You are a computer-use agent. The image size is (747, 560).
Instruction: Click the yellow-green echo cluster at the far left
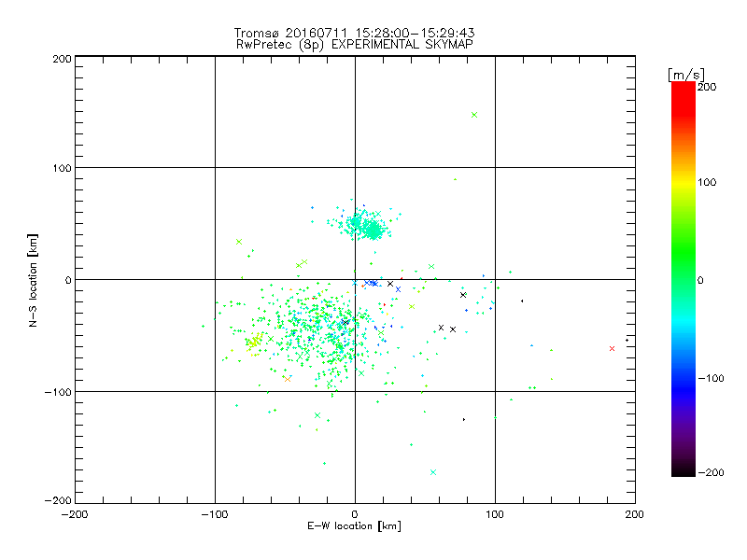(255, 342)
